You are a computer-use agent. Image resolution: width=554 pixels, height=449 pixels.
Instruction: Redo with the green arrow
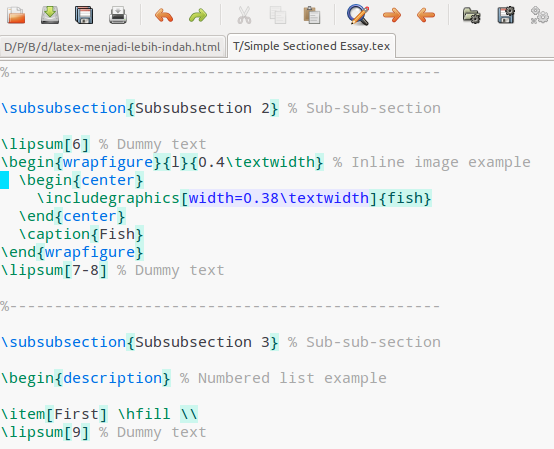[x=198, y=16]
